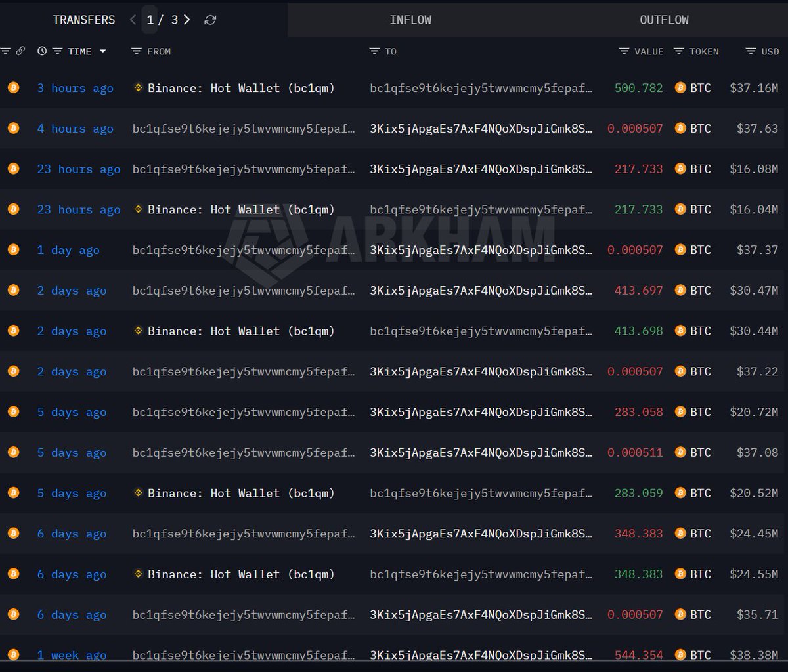
Task: Click the value 217.733 in $16.04M row
Action: pos(639,209)
